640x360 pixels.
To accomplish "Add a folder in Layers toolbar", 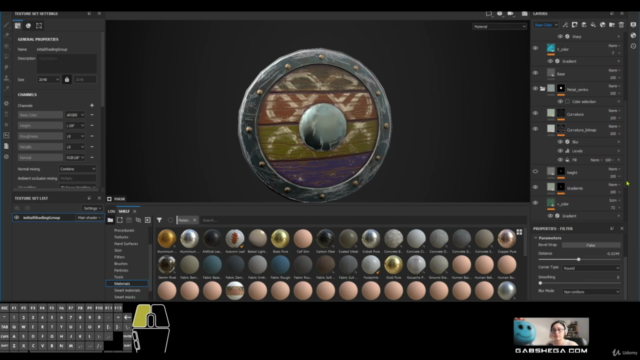I will (x=612, y=25).
